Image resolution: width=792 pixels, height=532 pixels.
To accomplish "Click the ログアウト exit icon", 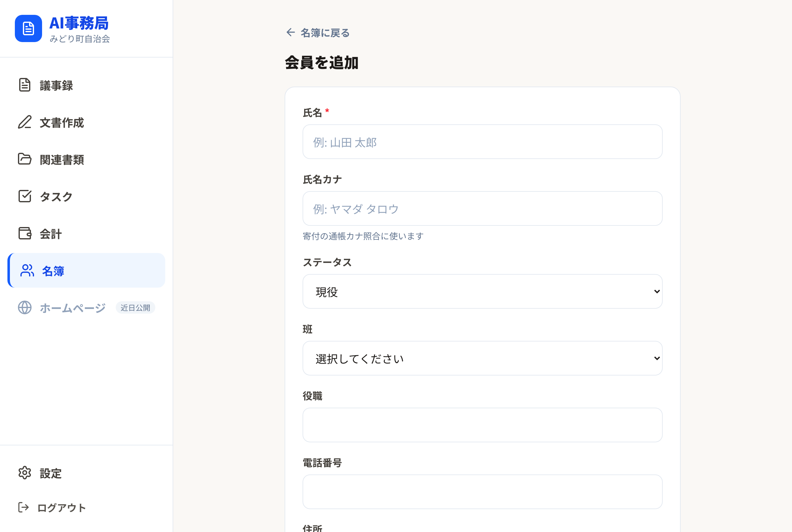I will pos(24,507).
